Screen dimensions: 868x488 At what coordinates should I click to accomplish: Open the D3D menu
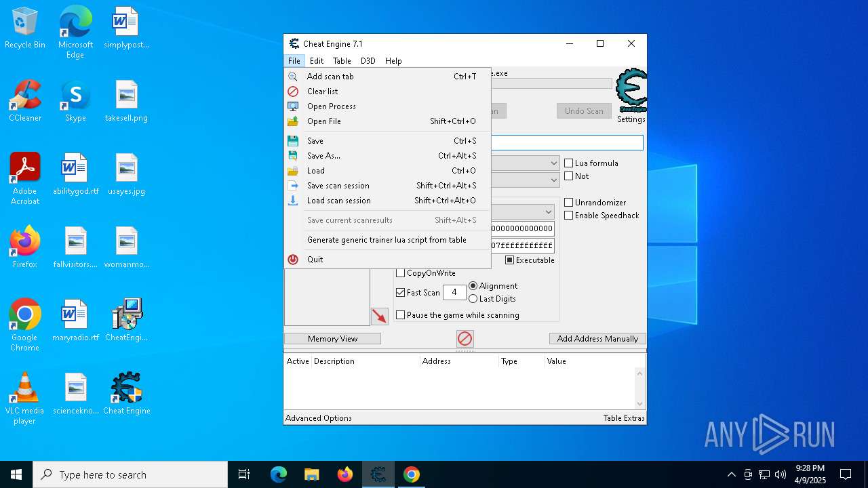click(x=368, y=61)
